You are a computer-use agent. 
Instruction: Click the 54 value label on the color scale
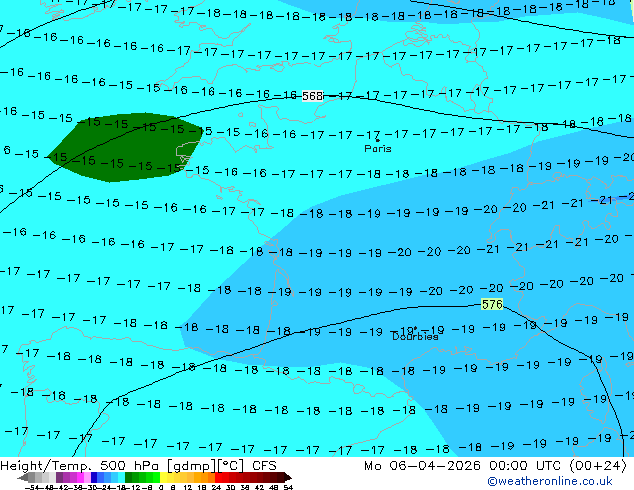(x=288, y=487)
